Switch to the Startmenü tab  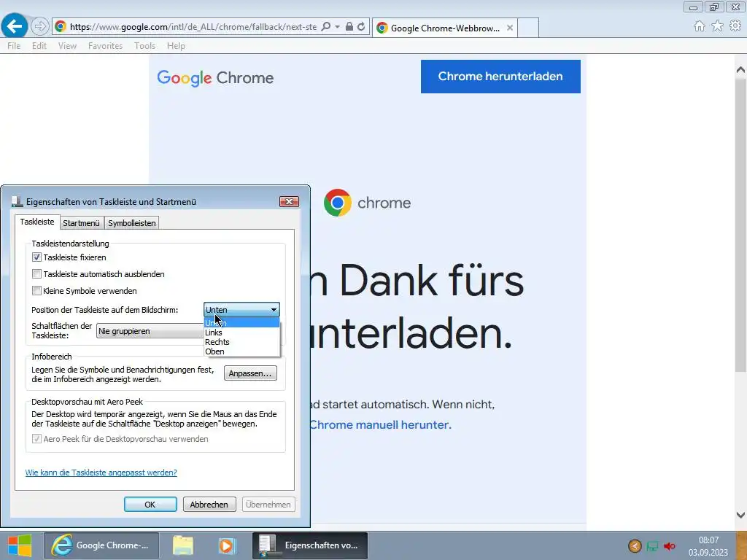[x=81, y=223]
